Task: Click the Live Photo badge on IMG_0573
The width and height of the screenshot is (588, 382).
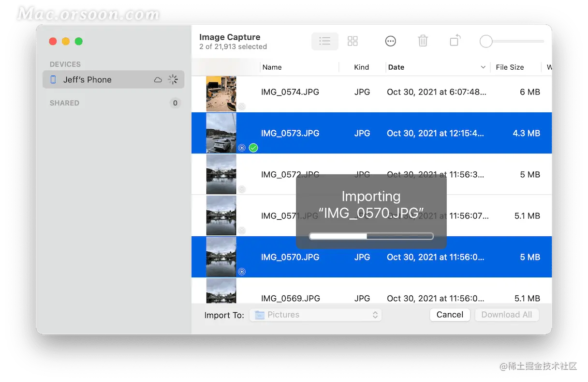Action: coord(242,148)
